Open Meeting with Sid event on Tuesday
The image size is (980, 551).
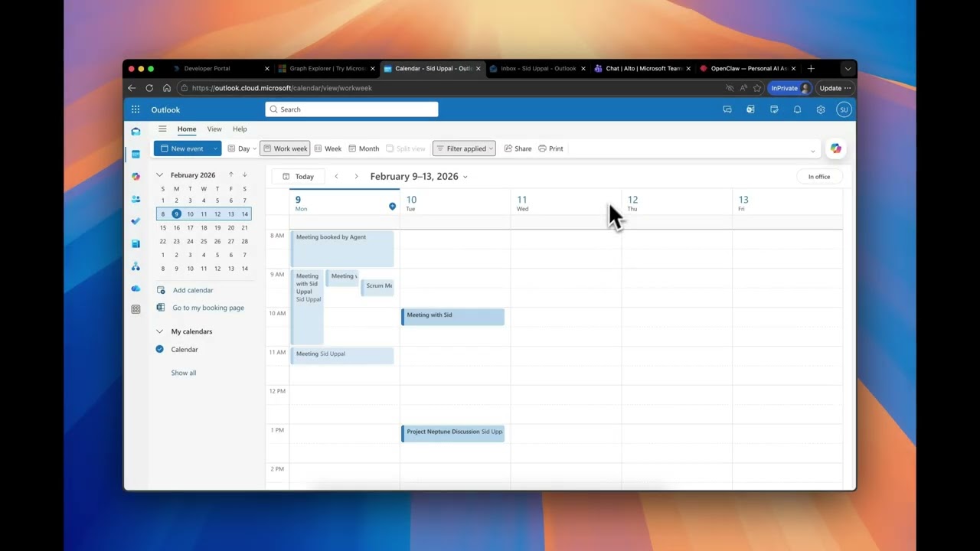point(452,316)
